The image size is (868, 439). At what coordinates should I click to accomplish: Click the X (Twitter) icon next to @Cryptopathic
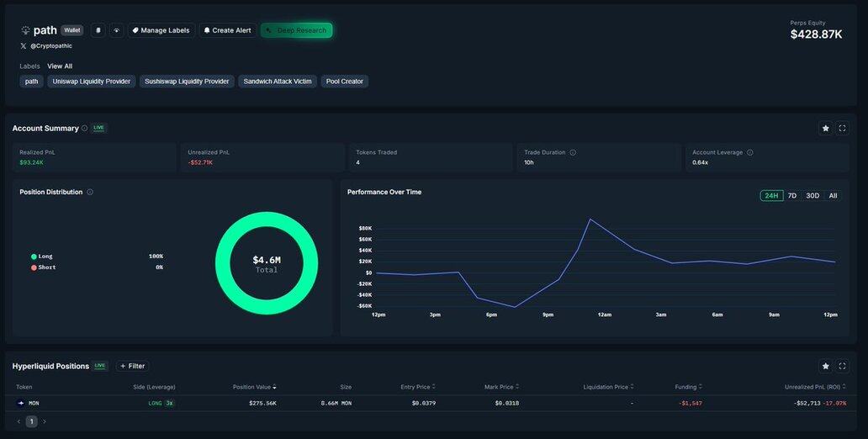[x=24, y=46]
